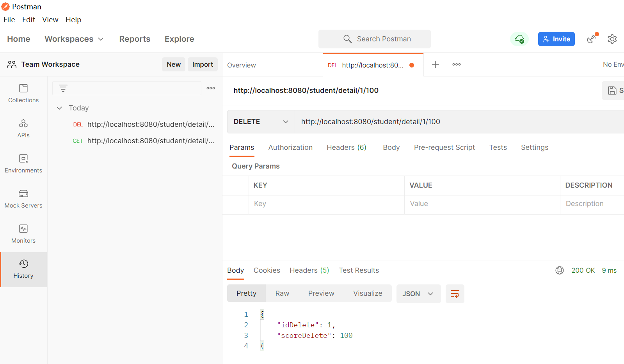Switch to the Overview tab
This screenshot has width=624, height=364.
tap(242, 65)
